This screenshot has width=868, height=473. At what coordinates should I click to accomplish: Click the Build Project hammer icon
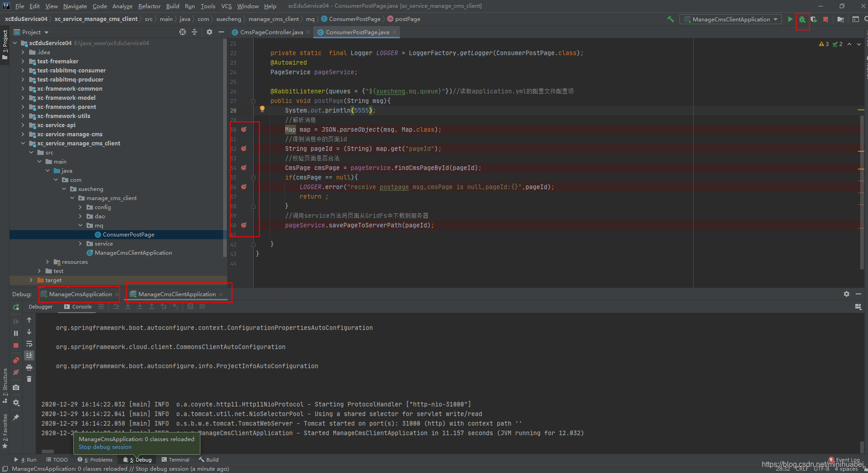coord(670,19)
